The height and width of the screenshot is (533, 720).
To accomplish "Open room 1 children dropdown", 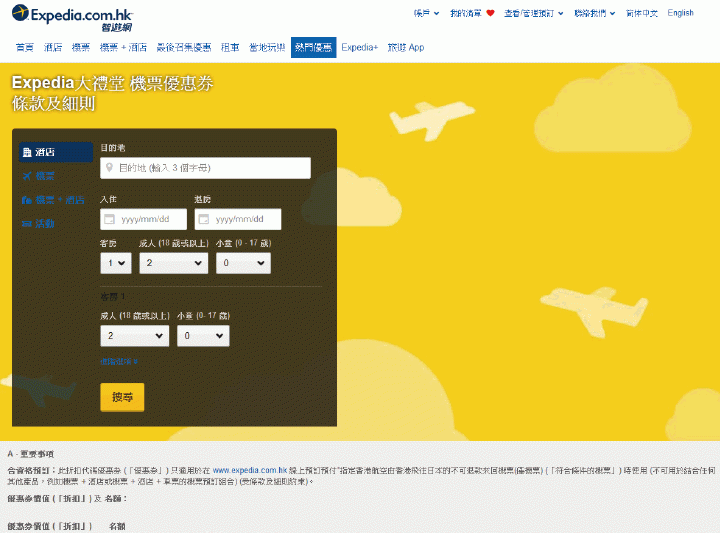I will [203, 336].
